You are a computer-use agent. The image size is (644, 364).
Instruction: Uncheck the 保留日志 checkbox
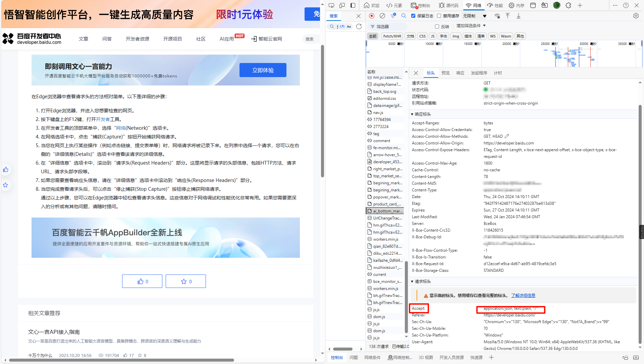click(x=413, y=16)
